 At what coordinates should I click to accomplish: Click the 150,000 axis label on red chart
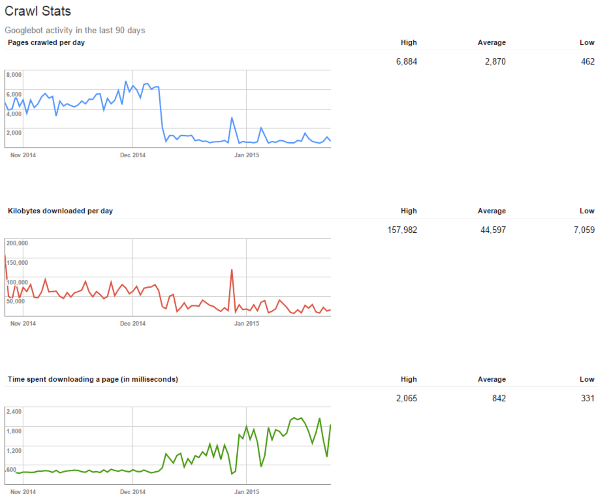[x=17, y=263]
